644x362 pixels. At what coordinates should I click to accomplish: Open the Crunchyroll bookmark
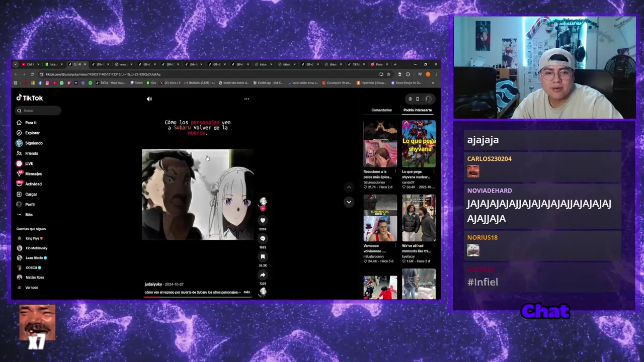click(x=337, y=83)
